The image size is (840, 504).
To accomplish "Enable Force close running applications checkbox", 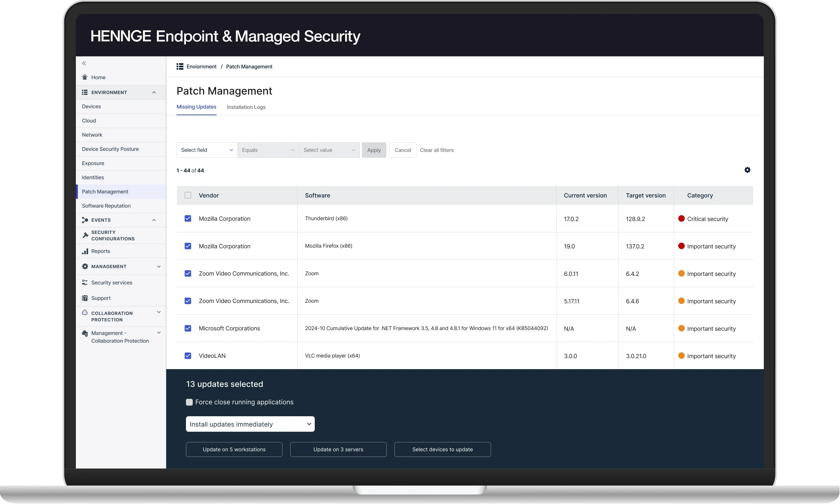I will (x=189, y=402).
